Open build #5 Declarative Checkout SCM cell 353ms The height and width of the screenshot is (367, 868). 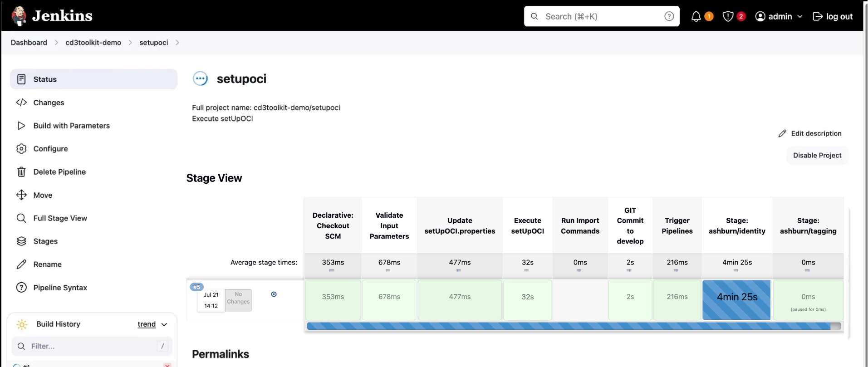click(333, 300)
